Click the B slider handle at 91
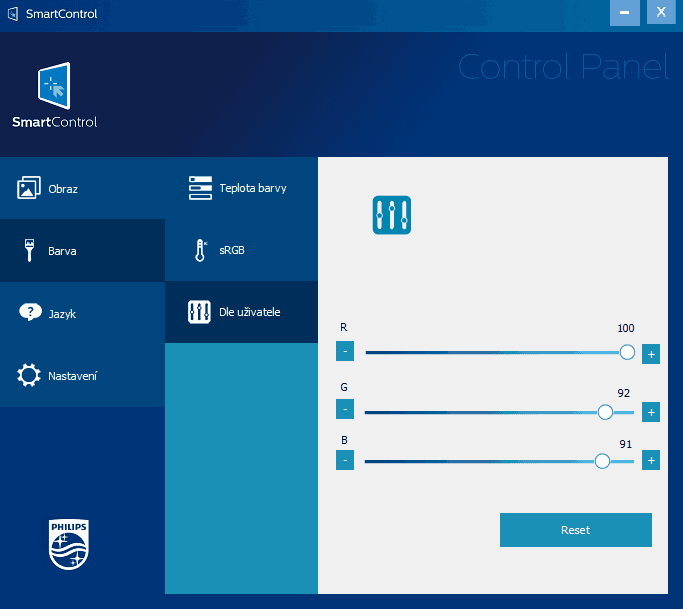This screenshot has width=683, height=609. click(x=602, y=461)
